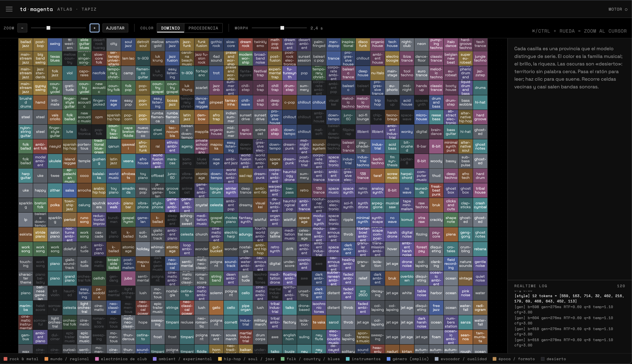Play the 'tarraxinha' tile
Image resolution: width=632 pixels, height=364 pixels.
point(231,102)
